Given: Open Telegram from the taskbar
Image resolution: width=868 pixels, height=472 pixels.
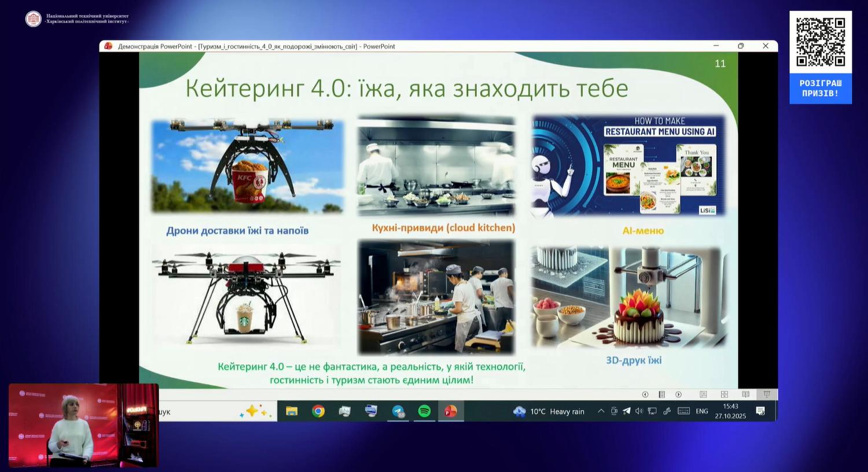Looking at the screenshot, I should click(398, 411).
